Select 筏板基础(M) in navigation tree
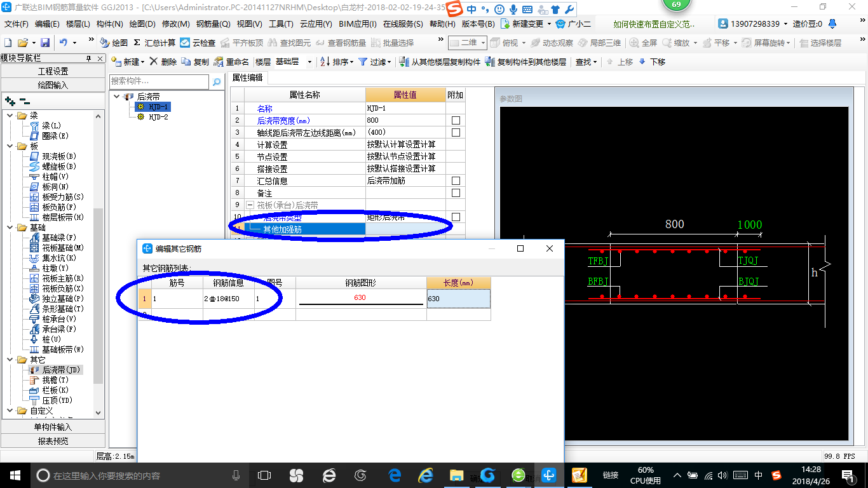 (x=63, y=248)
